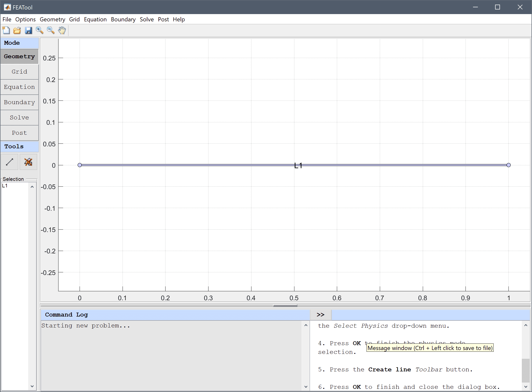Open the Grid menu
This screenshot has height=392, width=532.
74,19
